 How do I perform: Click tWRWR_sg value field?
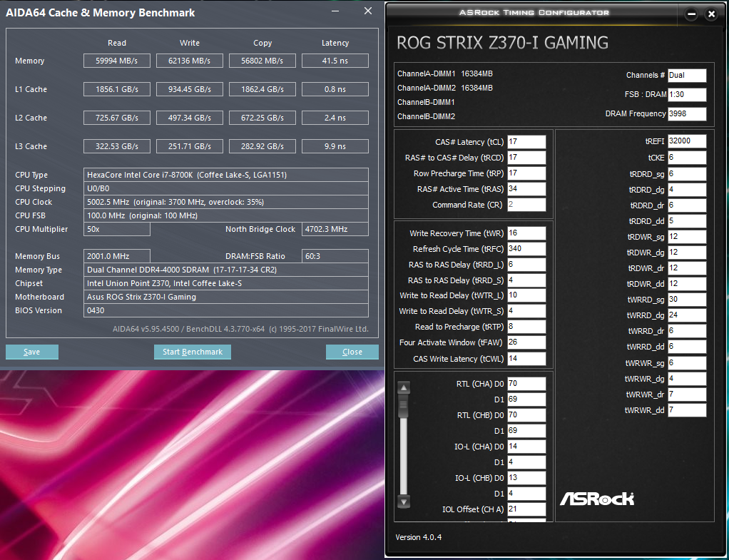pos(687,363)
